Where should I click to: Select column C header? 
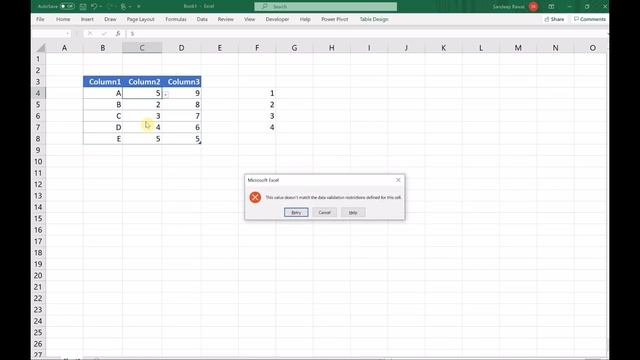(142, 48)
